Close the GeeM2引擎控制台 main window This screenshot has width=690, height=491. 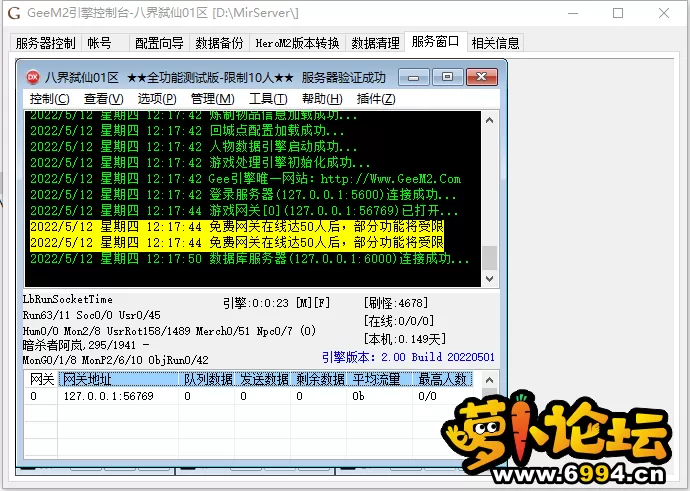click(x=664, y=13)
